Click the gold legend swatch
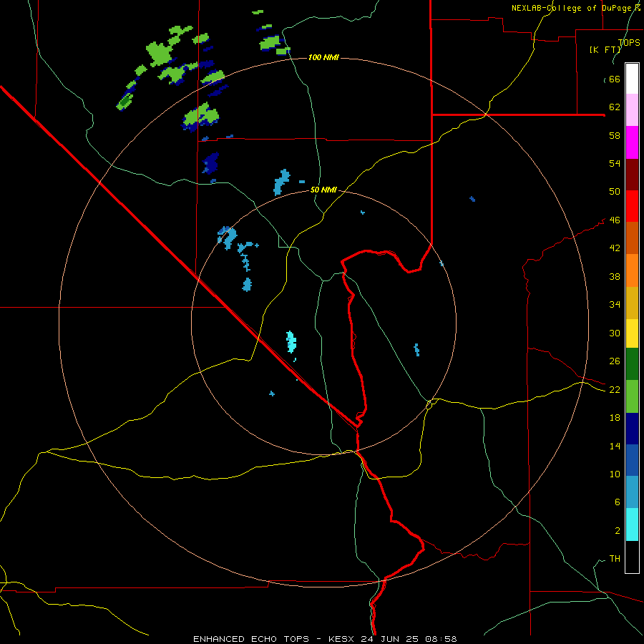Image resolution: width=644 pixels, height=644 pixels. tap(632, 303)
